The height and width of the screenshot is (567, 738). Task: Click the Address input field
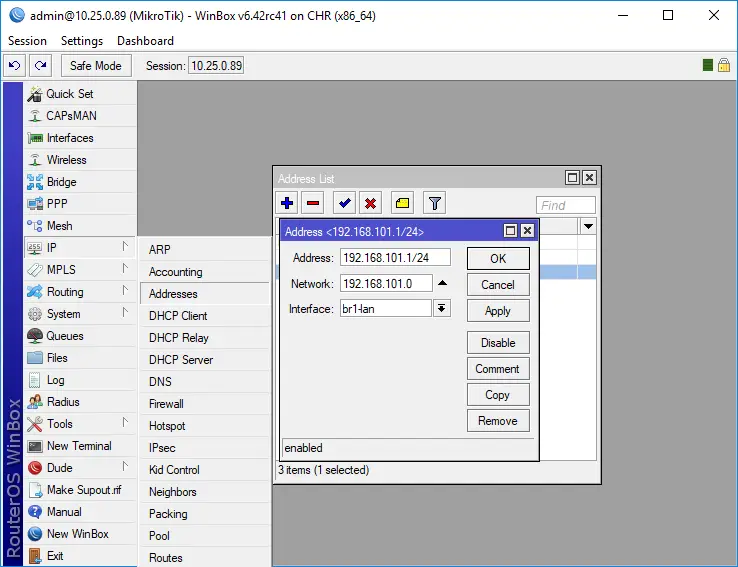pyautogui.click(x=395, y=258)
